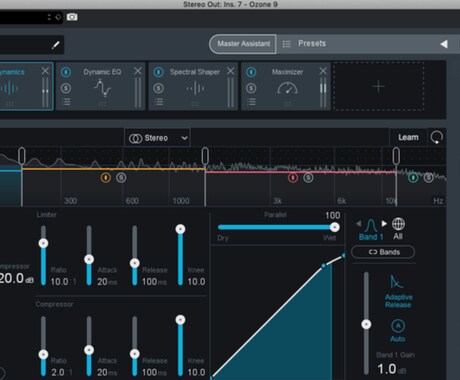Toggle Spectral Shaper module power
The image size is (460, 380).
click(159, 72)
